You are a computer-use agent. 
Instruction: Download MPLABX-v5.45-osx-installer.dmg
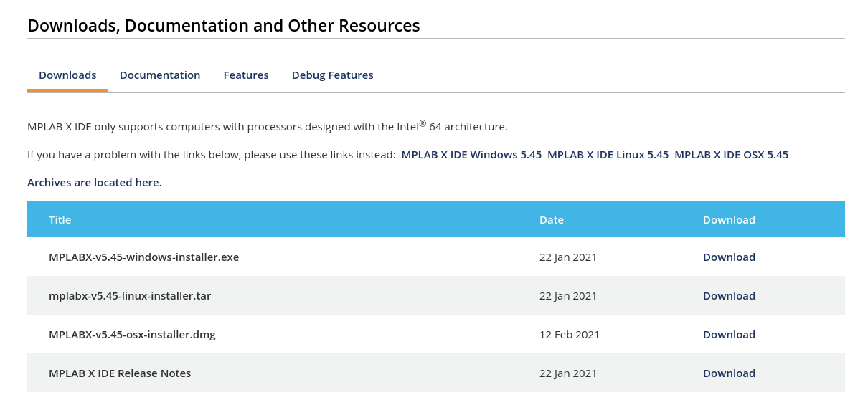[729, 334]
